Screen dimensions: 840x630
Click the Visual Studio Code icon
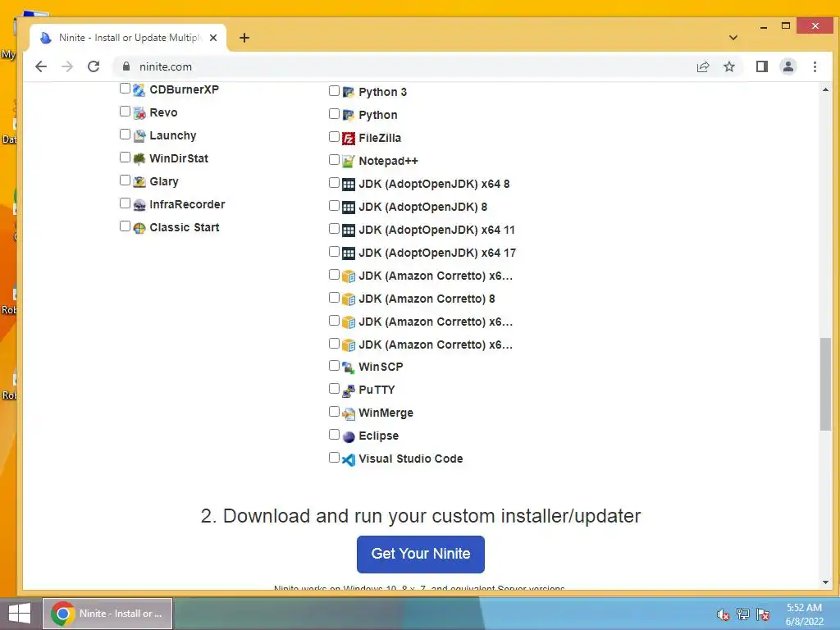348,459
